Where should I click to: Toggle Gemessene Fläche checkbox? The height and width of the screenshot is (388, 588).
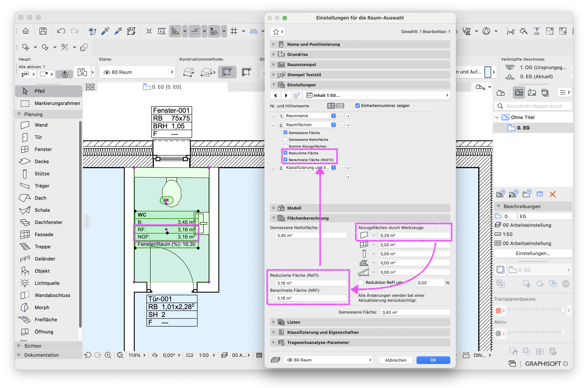point(285,133)
